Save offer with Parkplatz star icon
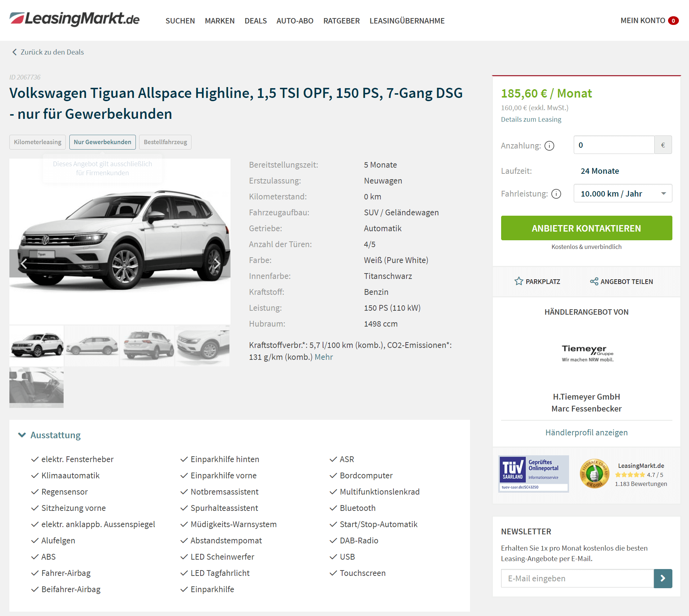This screenshot has width=689, height=616. pos(519,281)
